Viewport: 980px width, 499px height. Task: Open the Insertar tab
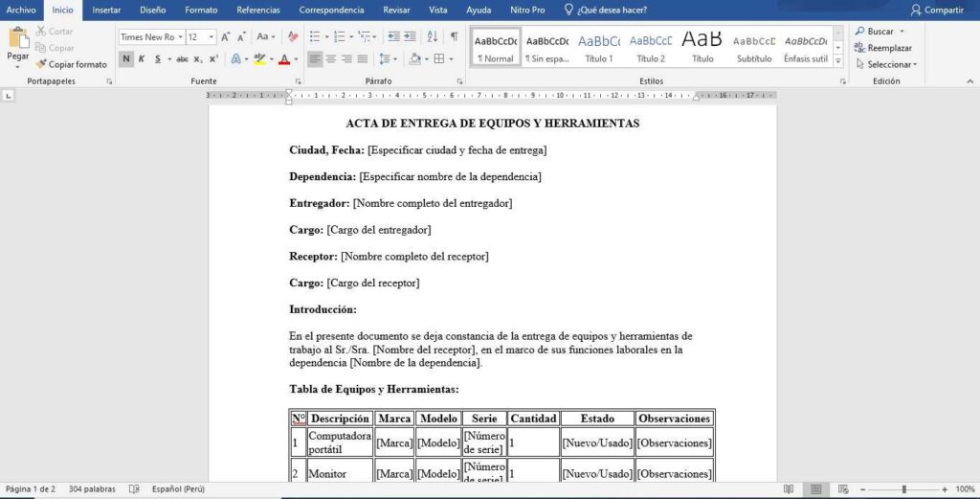tap(106, 10)
